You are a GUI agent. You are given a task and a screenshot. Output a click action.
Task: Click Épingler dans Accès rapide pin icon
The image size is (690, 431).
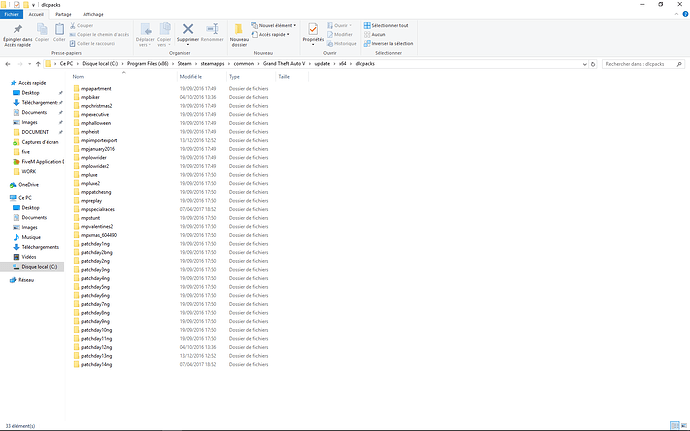tap(18, 29)
